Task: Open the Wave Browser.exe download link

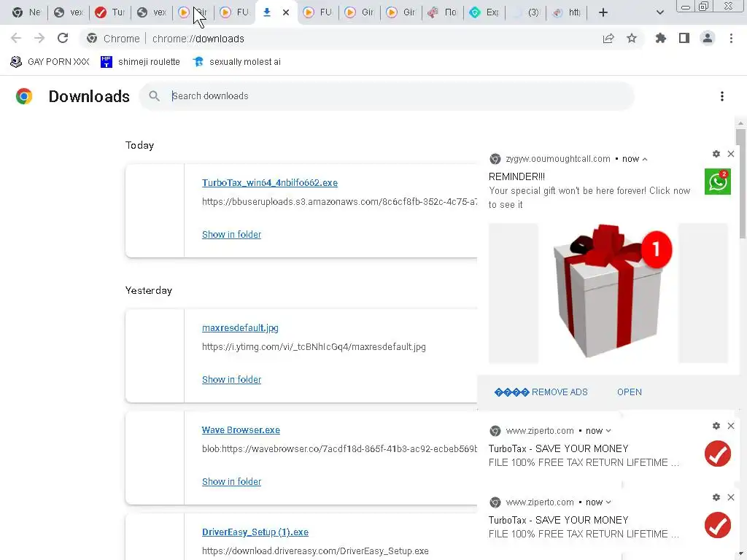Action: point(241,430)
